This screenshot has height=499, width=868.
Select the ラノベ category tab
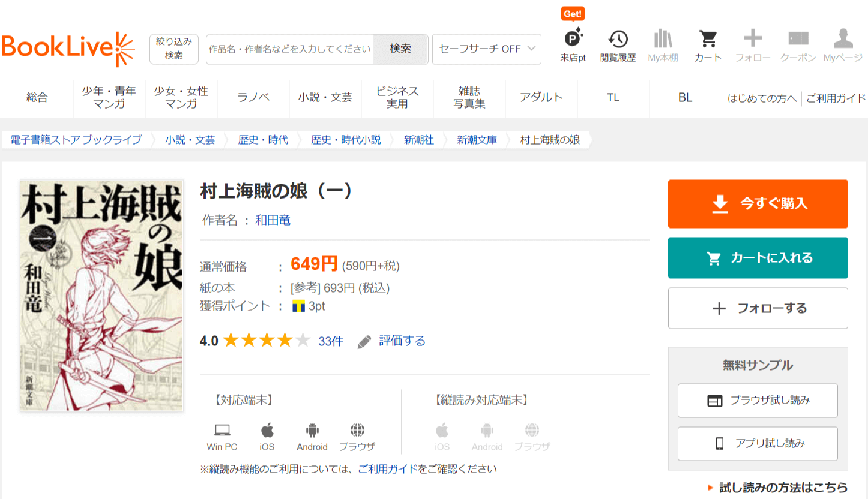click(x=253, y=98)
